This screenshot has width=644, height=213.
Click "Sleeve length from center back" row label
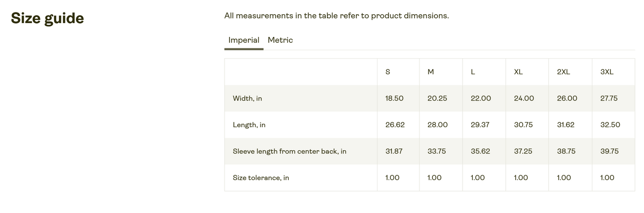point(289,151)
